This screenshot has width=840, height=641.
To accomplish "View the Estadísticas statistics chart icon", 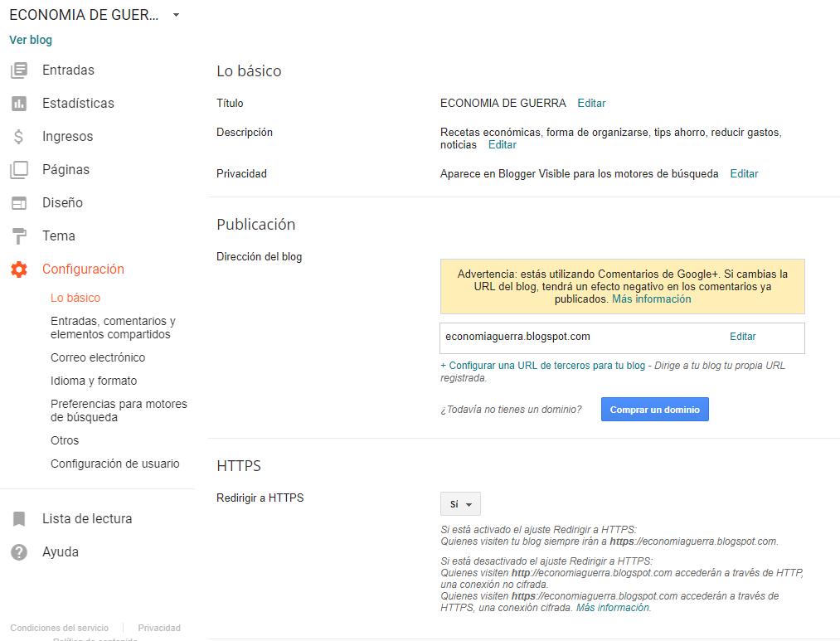I will click(18, 103).
